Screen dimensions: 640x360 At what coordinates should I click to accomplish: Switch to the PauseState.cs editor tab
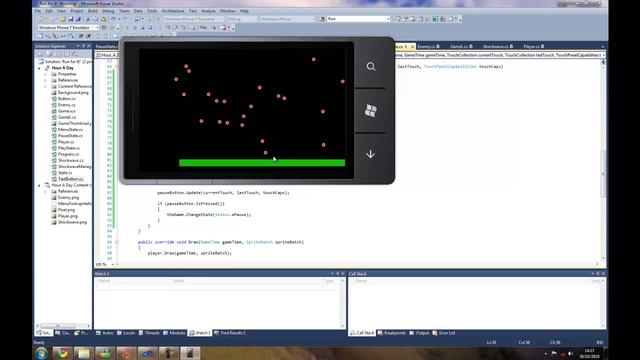107,47
